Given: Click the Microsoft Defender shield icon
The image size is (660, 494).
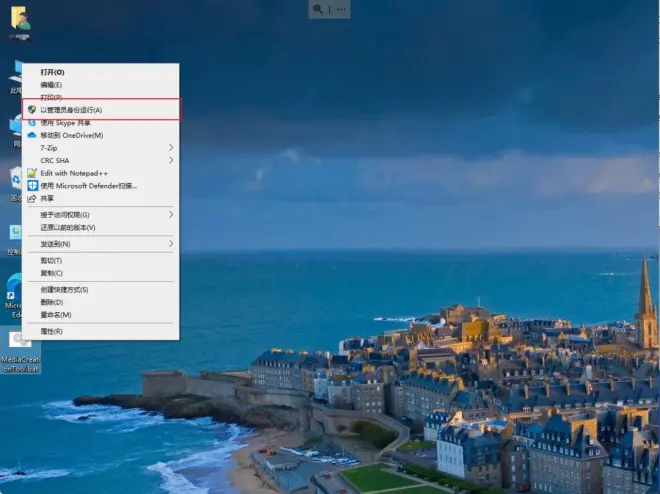Looking at the screenshot, I should [32, 186].
